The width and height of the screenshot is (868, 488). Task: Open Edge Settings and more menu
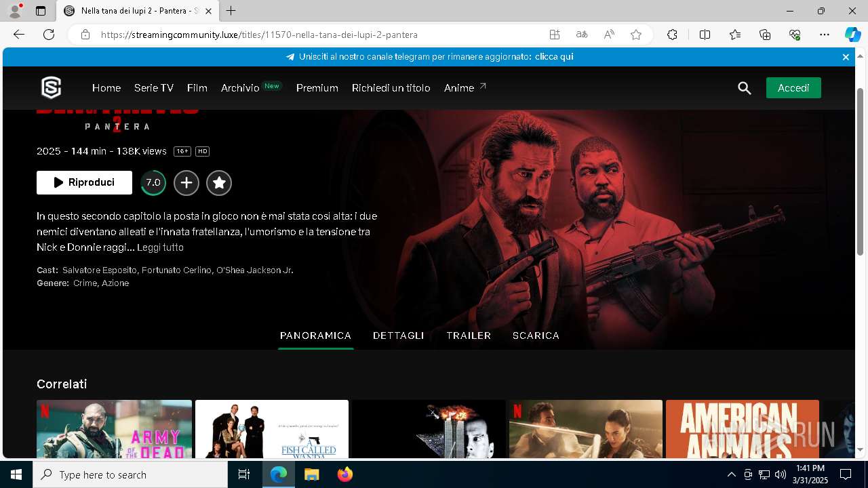click(825, 35)
